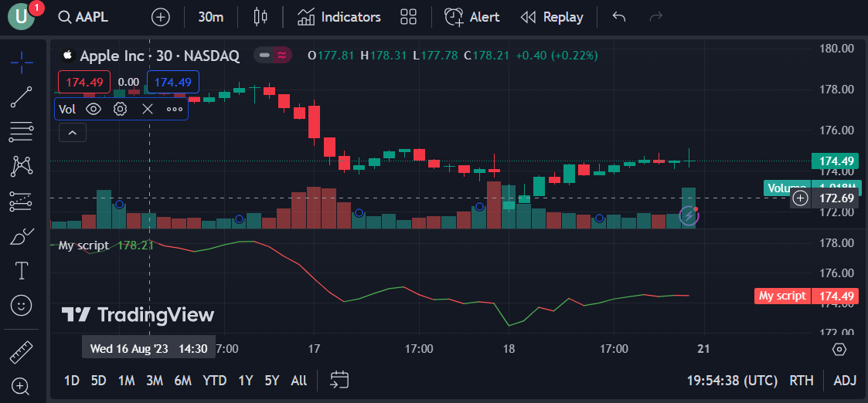Click the AAPL symbol search field

tap(83, 17)
